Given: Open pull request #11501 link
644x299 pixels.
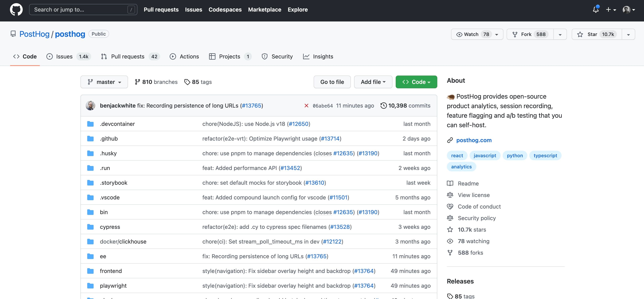Looking at the screenshot, I should pos(338,197).
